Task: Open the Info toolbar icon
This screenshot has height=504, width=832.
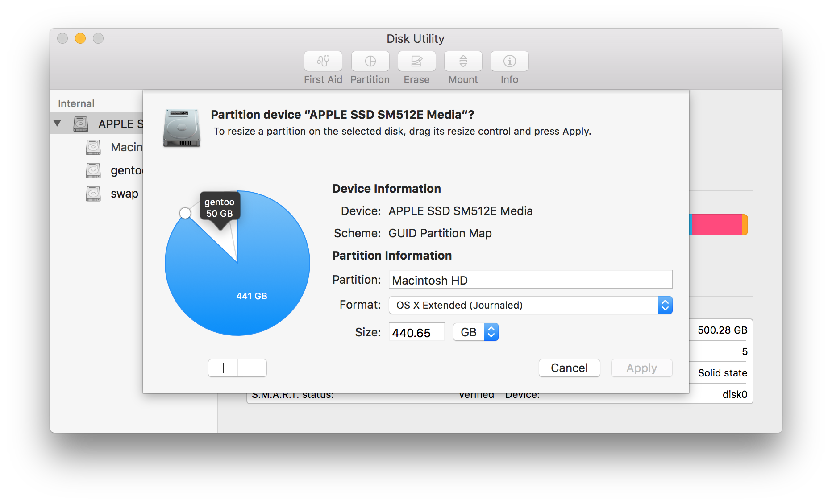Action: (509, 62)
